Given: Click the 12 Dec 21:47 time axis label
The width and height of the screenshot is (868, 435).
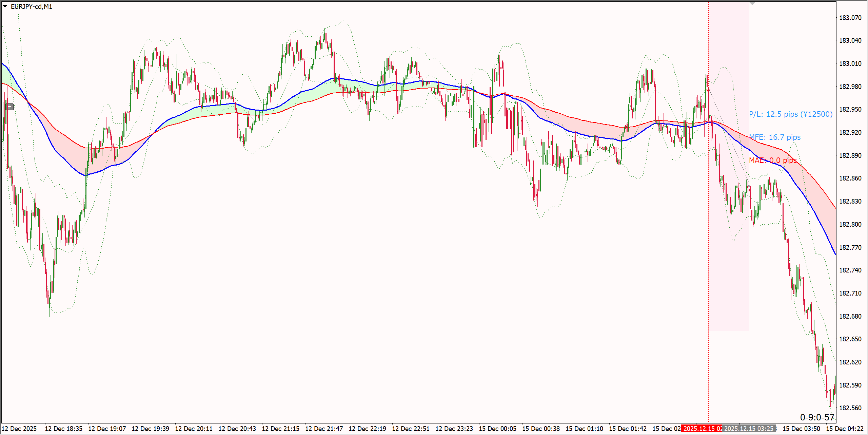Looking at the screenshot, I should [324, 429].
